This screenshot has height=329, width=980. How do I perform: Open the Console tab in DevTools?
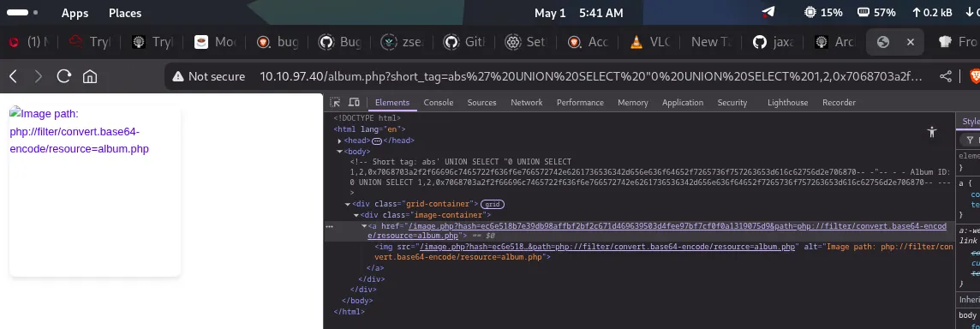pos(438,103)
